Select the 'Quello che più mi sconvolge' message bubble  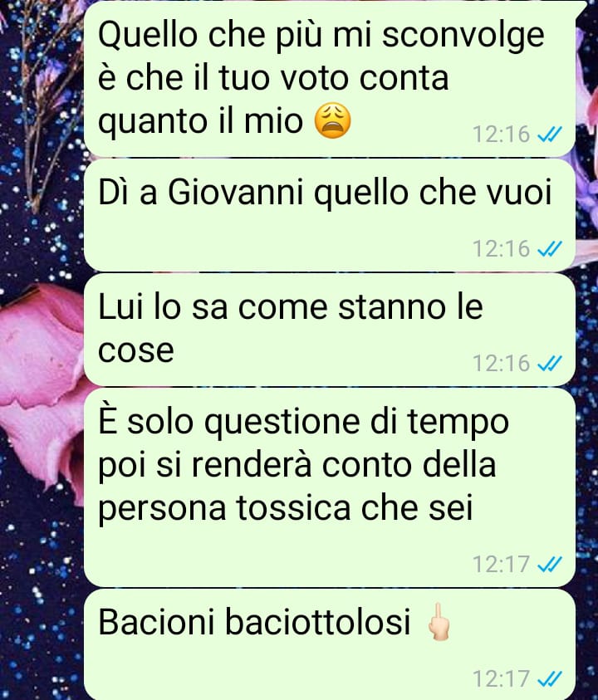(330, 79)
